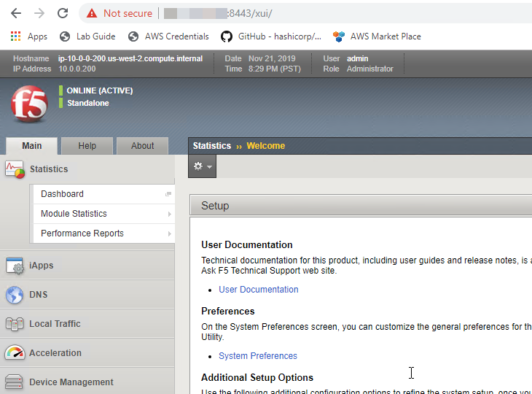Open the Statistics section icon
The width and height of the screenshot is (532, 394).
click(x=15, y=169)
